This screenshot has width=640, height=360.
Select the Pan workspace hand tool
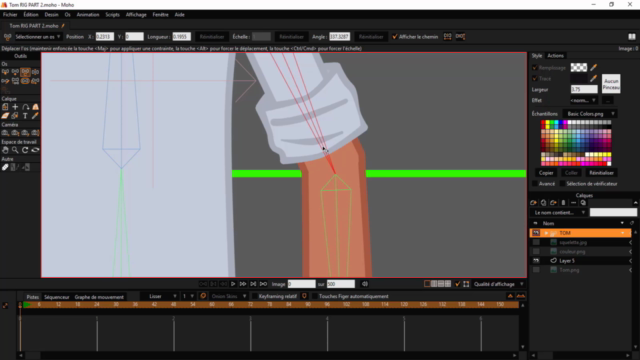(x=5, y=150)
